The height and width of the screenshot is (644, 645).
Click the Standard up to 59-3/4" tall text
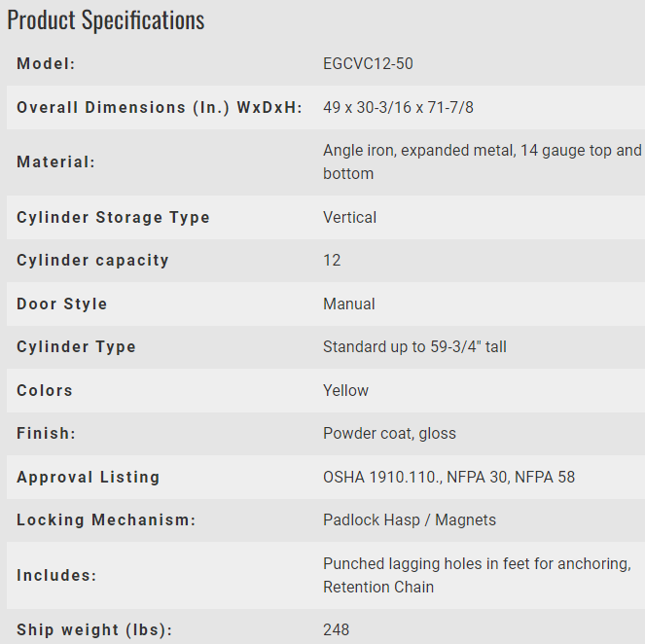pyautogui.click(x=414, y=346)
